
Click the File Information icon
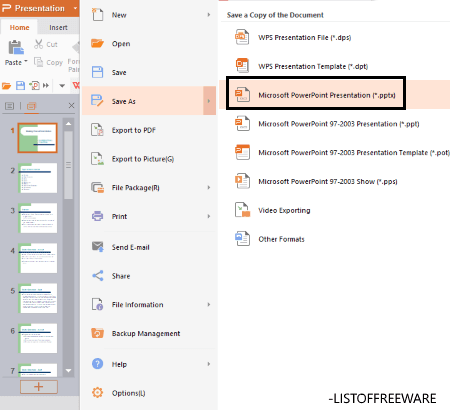(97, 304)
